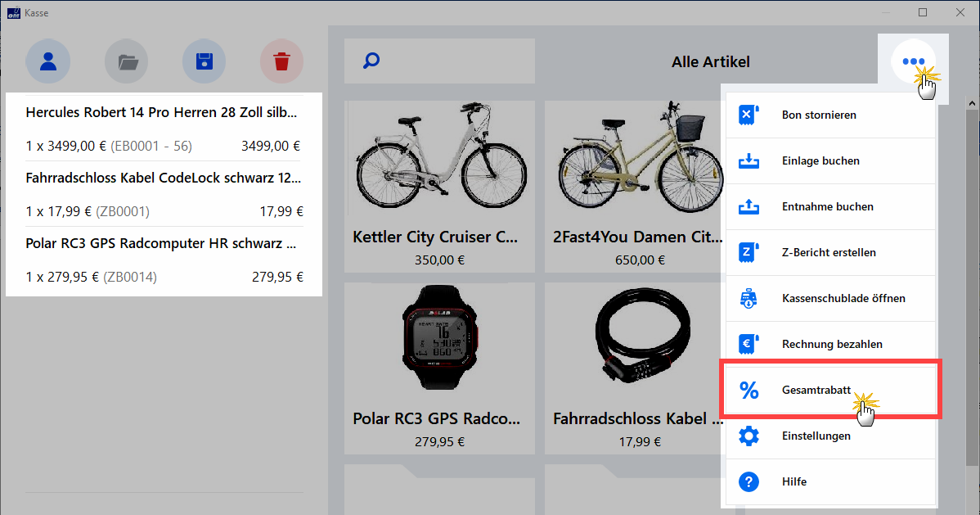Choose Entnahme buchen from the menu
Screen dimensions: 980x515
pyautogui.click(x=830, y=206)
